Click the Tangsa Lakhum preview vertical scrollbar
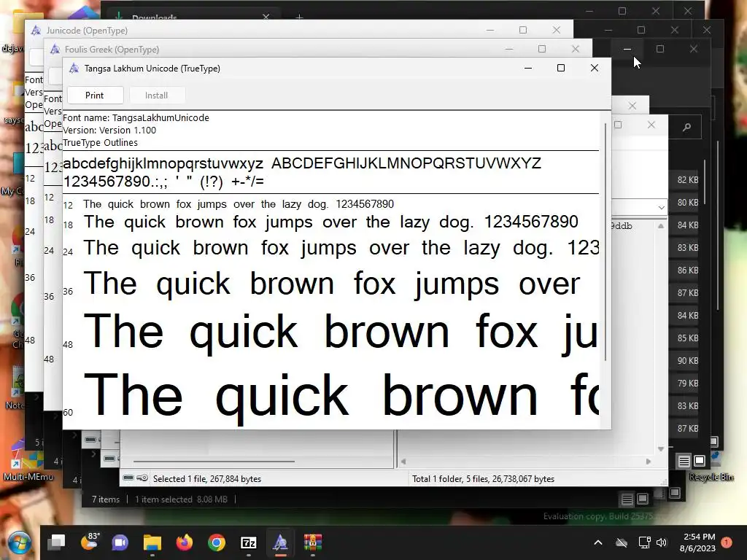This screenshot has width=747, height=560. coord(605,241)
